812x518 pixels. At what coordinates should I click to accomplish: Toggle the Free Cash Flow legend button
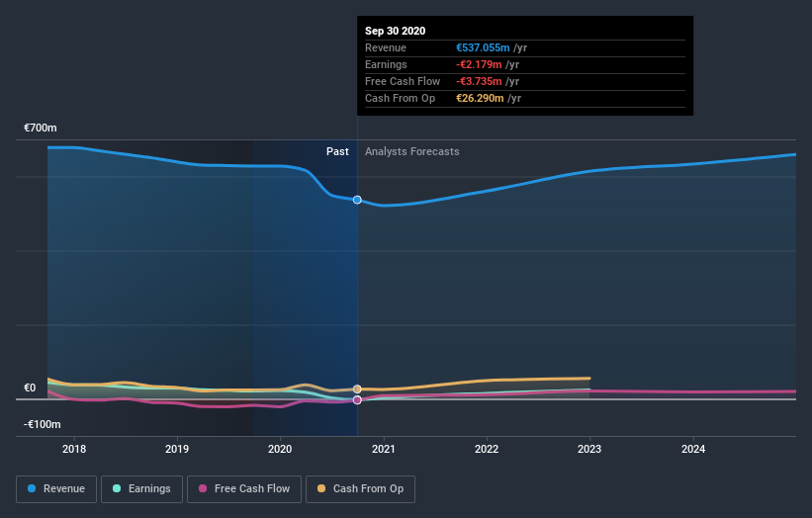244,489
